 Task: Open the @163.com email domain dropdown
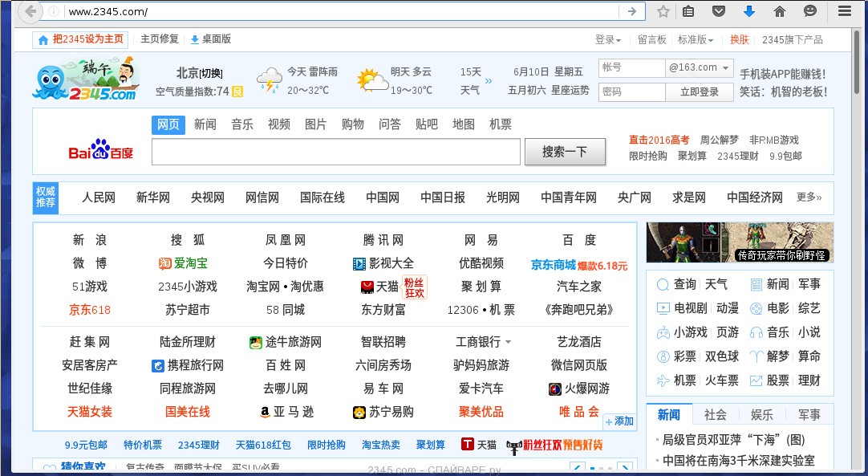(700, 67)
